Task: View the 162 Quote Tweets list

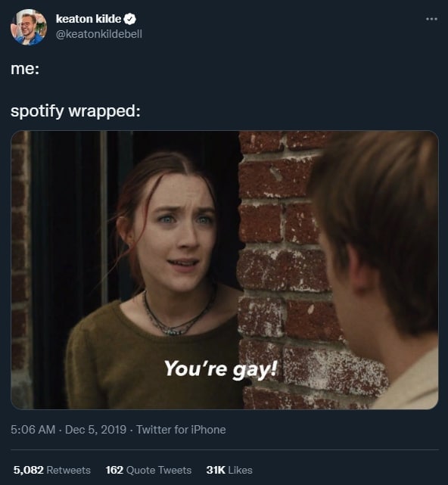Action: 148,470
